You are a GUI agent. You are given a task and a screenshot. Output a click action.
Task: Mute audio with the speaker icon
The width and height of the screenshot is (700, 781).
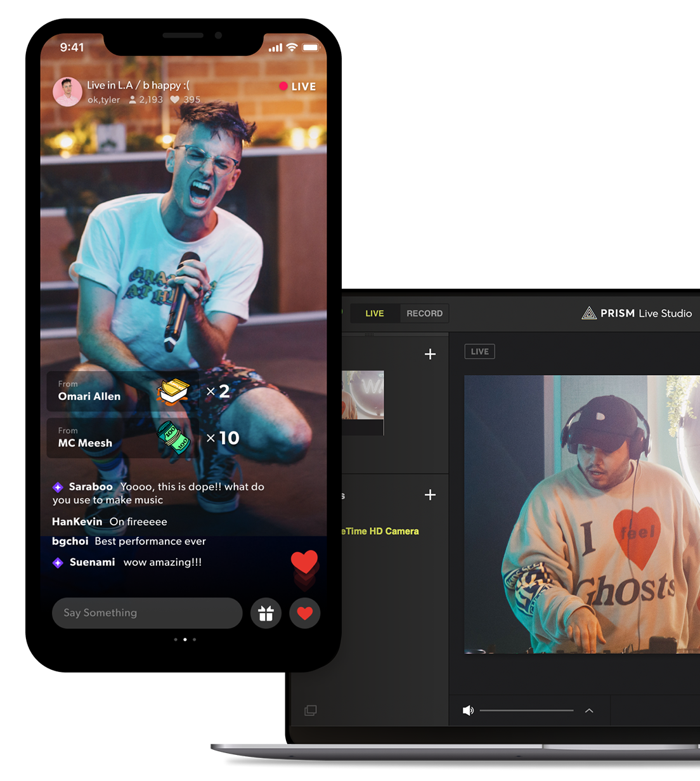(x=468, y=711)
